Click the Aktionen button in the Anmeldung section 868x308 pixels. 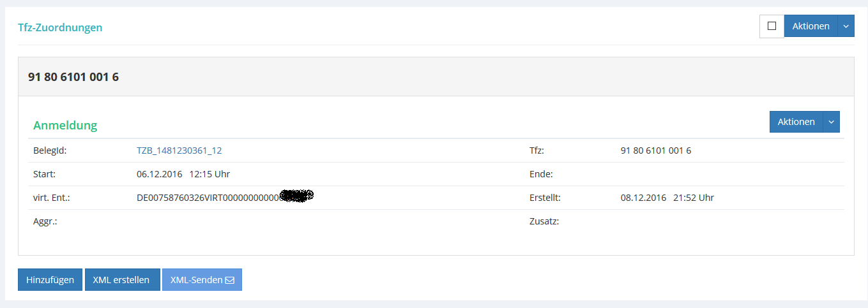coord(796,122)
